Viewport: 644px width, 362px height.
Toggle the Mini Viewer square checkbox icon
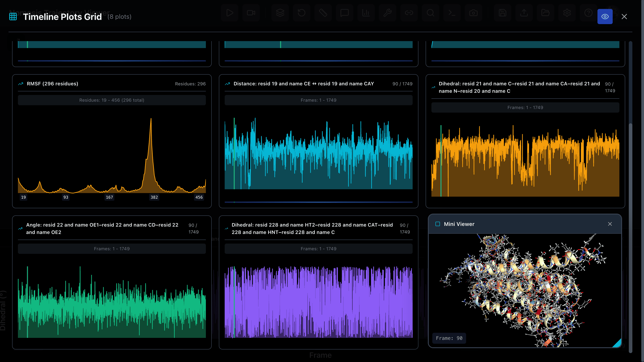point(437,224)
